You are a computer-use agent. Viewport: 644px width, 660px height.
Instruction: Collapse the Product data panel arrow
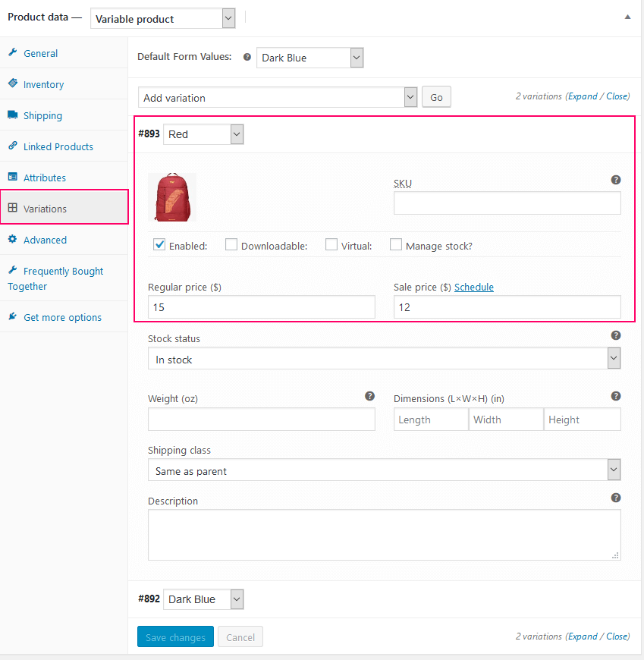(x=627, y=17)
